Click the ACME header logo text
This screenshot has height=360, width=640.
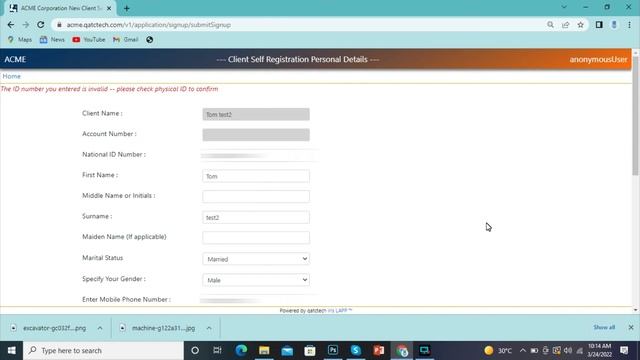pos(15,60)
